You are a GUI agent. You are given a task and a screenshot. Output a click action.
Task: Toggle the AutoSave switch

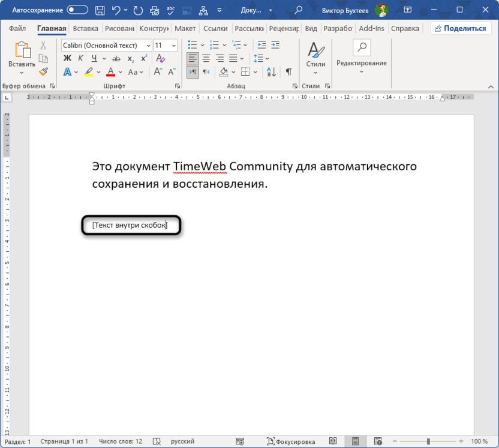pyautogui.click(x=77, y=10)
